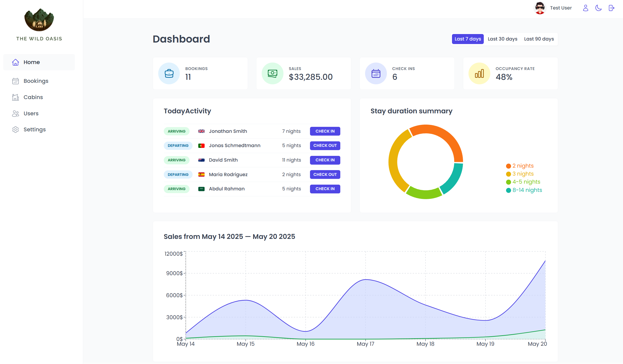
Task: Click the Sales banknote stat icon
Action: pyautogui.click(x=272, y=74)
